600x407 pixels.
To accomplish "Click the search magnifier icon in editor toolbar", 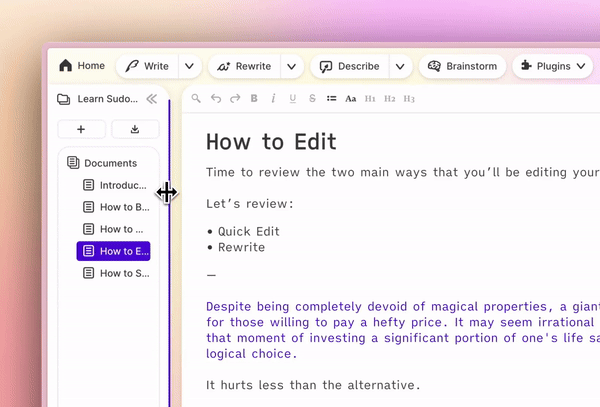I will tap(196, 98).
